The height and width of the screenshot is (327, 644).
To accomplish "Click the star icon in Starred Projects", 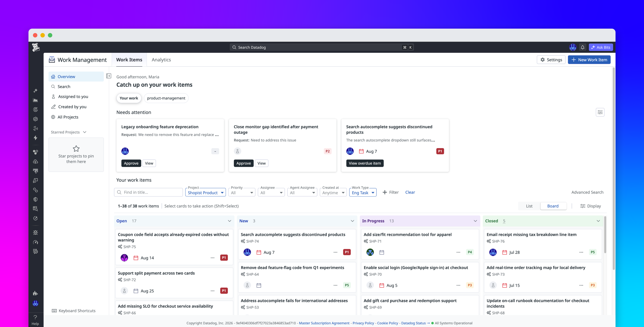I will [x=76, y=149].
